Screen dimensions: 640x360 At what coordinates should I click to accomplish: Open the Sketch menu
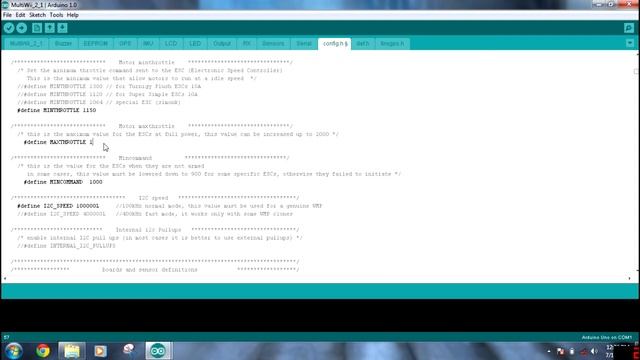click(x=38, y=15)
